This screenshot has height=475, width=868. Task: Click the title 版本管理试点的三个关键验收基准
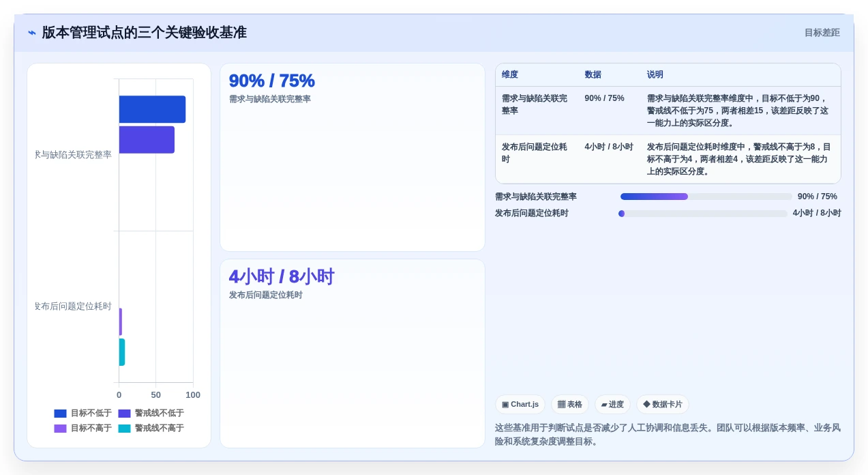tap(145, 33)
